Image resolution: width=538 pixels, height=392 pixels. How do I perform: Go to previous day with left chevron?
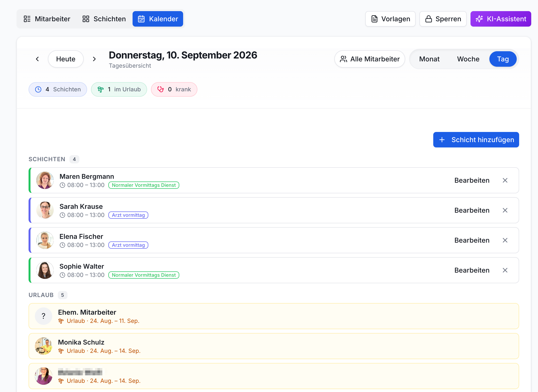(x=37, y=59)
